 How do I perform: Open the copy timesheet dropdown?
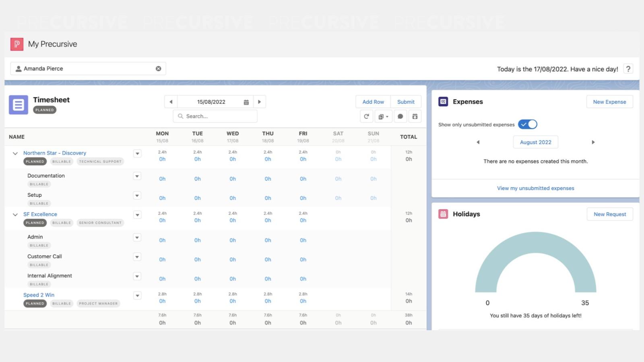coord(383,117)
